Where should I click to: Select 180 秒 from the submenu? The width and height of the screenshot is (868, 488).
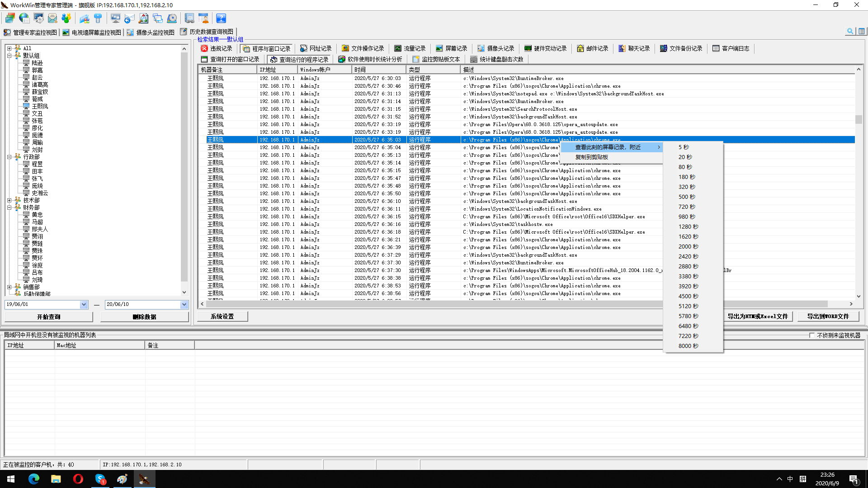[x=686, y=177]
